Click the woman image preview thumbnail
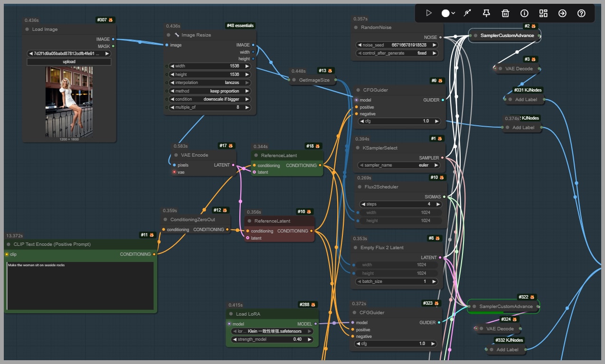 (69, 102)
